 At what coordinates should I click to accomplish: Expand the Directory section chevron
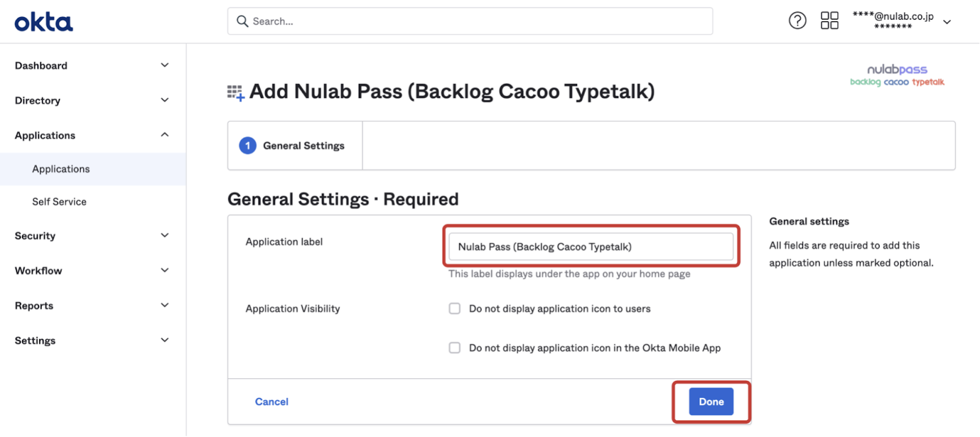[165, 100]
